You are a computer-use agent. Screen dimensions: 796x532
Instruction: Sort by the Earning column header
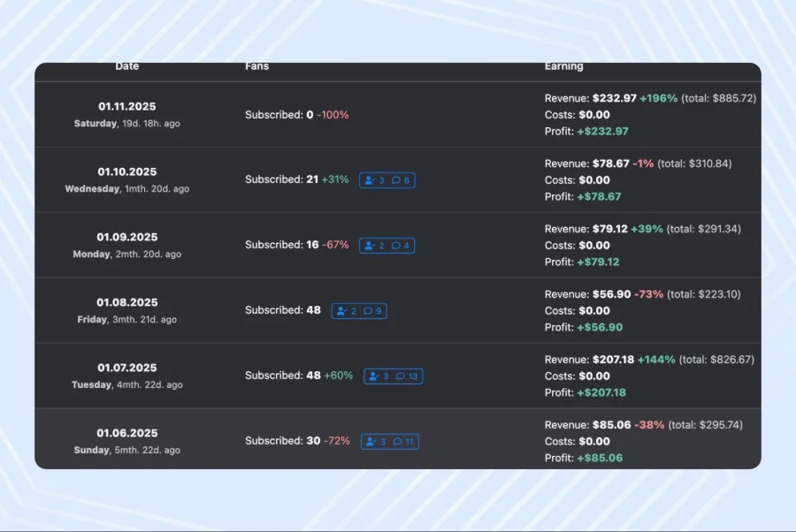pyautogui.click(x=564, y=65)
